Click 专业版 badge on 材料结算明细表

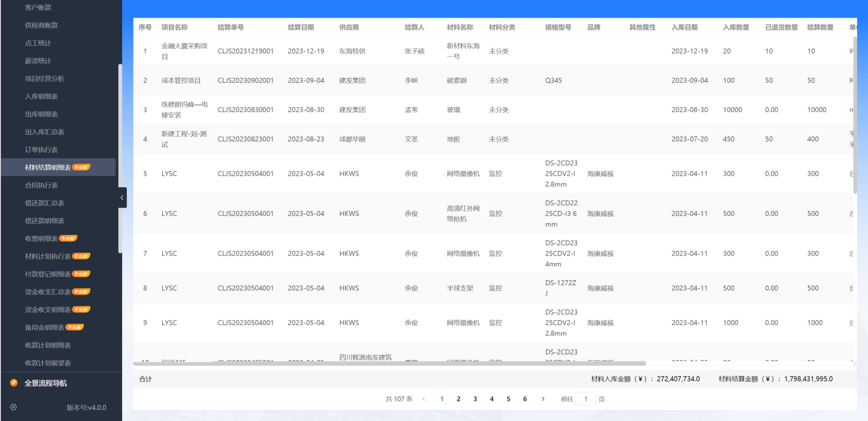pyautogui.click(x=81, y=167)
